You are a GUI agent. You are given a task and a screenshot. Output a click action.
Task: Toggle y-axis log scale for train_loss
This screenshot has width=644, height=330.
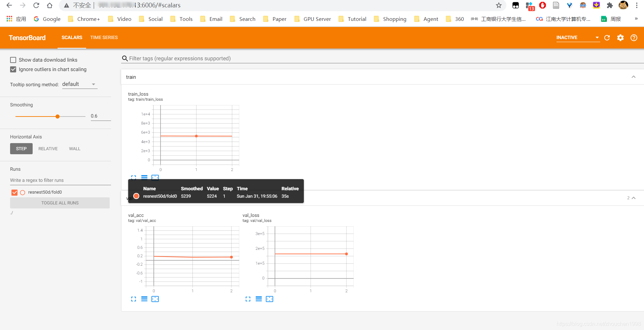point(144,178)
